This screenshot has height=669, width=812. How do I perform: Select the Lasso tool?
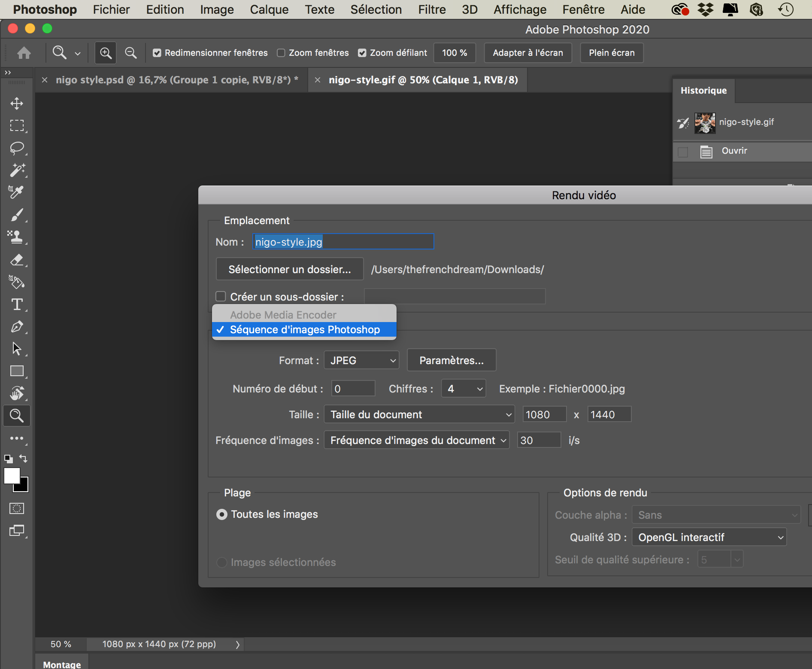[17, 148]
